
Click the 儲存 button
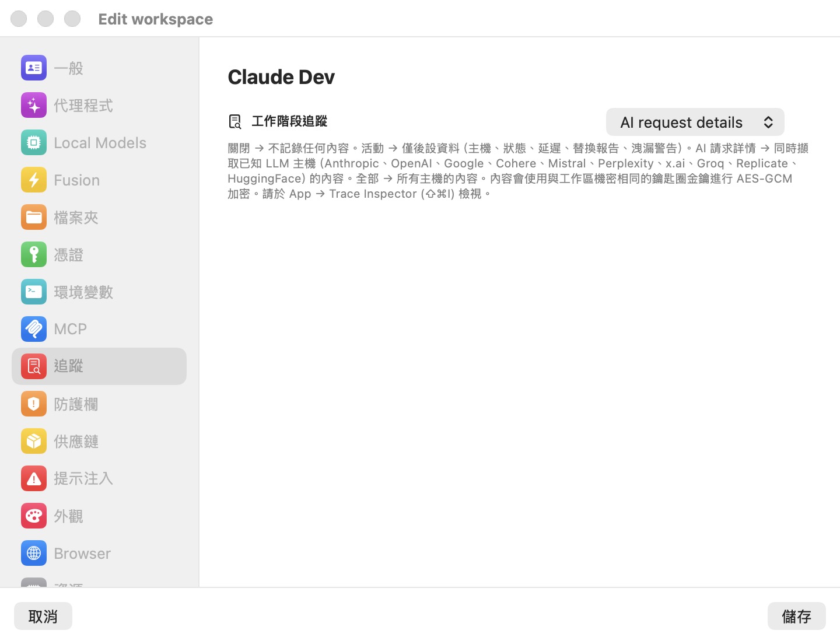(x=797, y=616)
